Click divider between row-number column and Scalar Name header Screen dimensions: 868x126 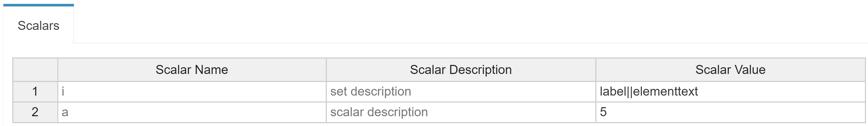tap(58, 70)
